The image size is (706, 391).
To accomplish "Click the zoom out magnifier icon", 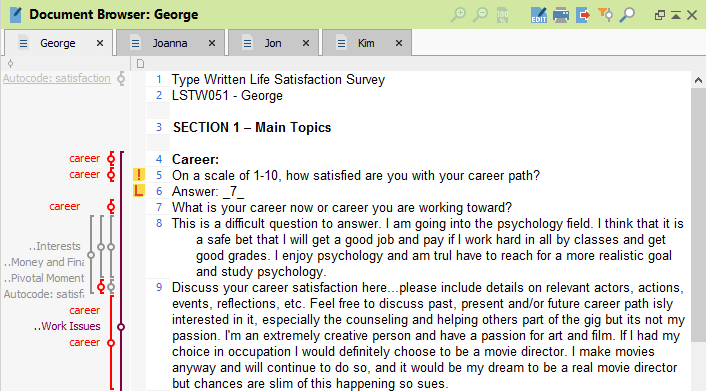I will (x=480, y=14).
